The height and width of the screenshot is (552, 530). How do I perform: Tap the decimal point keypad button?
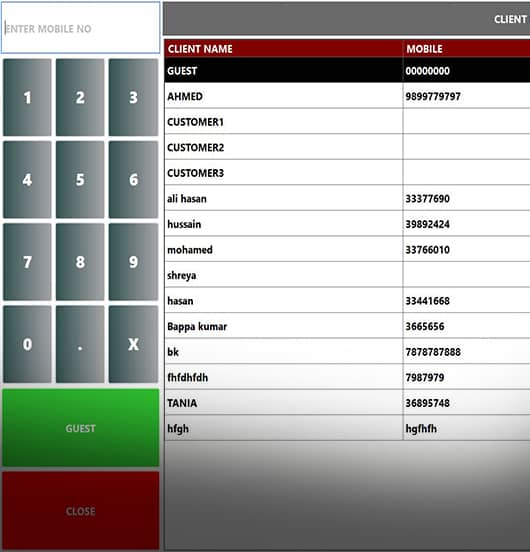coord(80,344)
